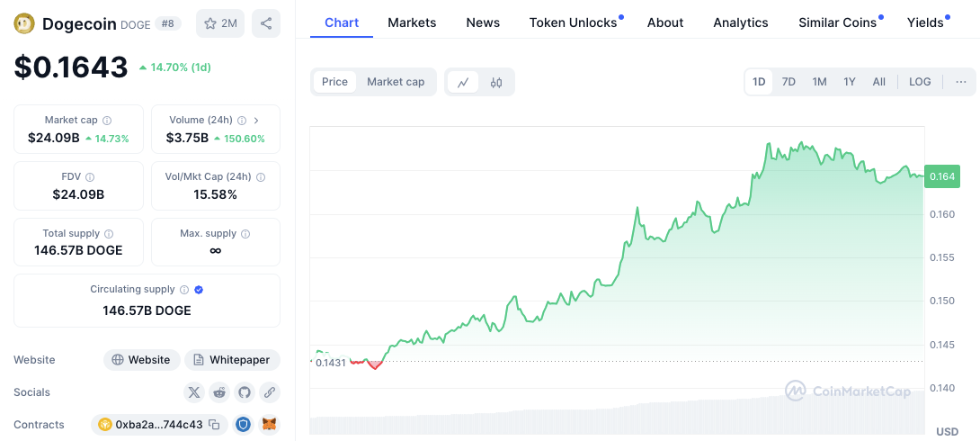Screen dimensions: 980x441
Task: Copy contract address 0xba2a...744c43
Action: coord(214,424)
